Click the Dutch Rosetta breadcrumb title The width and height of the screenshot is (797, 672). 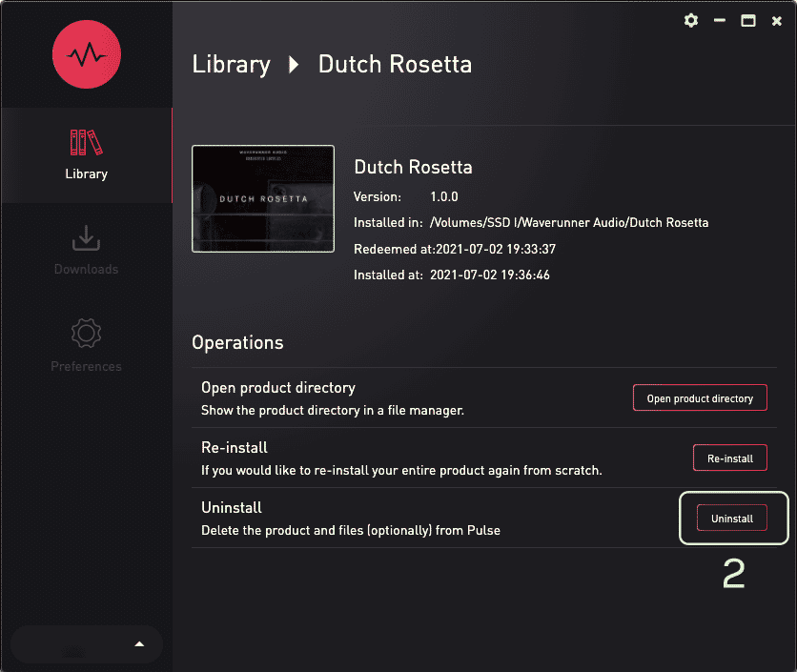(395, 65)
